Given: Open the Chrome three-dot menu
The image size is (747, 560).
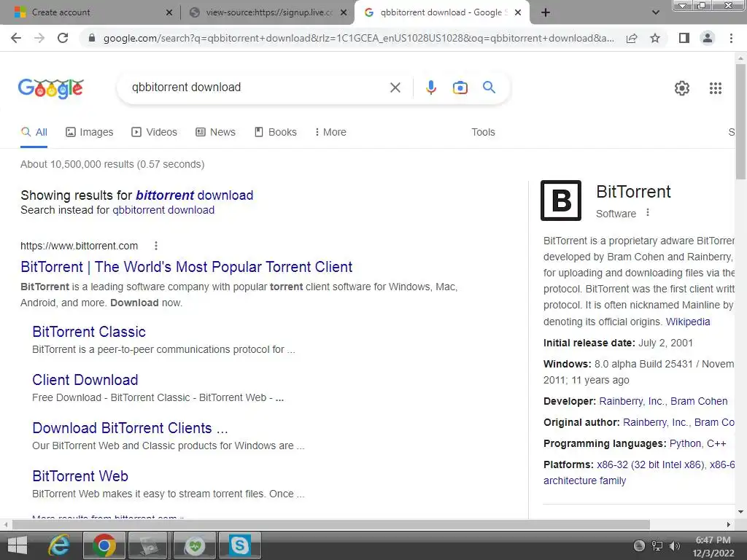Looking at the screenshot, I should coord(731,38).
